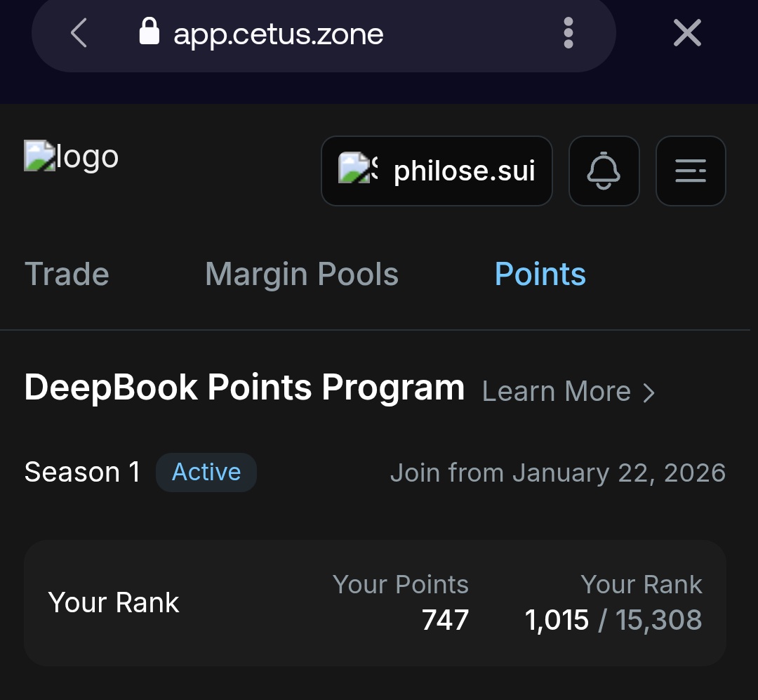Viewport: 758px width, 700px height.
Task: Switch to the Trade tab
Action: click(x=67, y=274)
